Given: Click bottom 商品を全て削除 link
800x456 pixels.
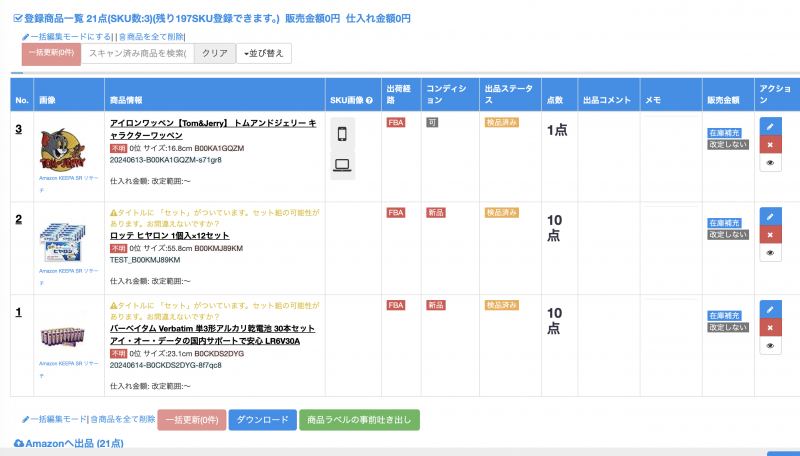Looking at the screenshot, I should coord(122,419).
